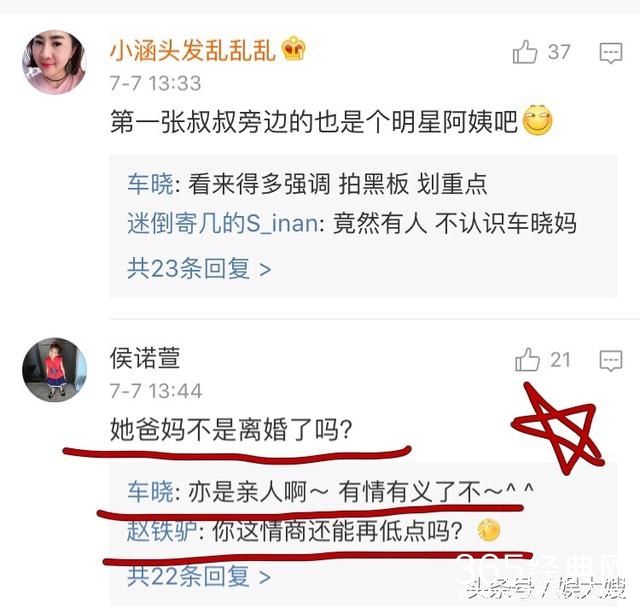Viewport: 640px width, 608px height.
Task: Open 小涵头发乱乱乱's profile avatar
Action: (54, 62)
